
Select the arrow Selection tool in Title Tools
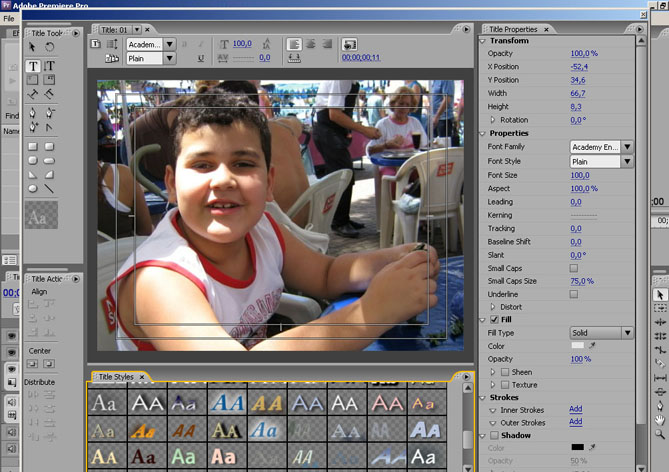click(33, 47)
